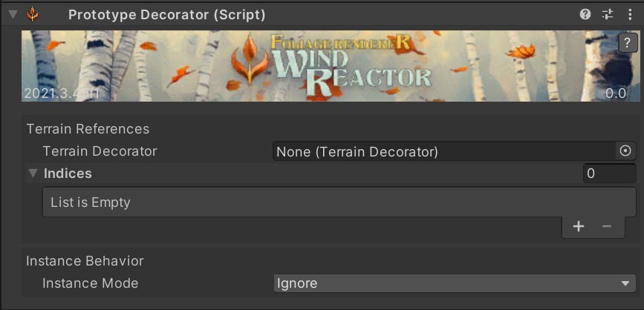Click the Indices size number field
The width and height of the screenshot is (644, 310).
[609, 174]
